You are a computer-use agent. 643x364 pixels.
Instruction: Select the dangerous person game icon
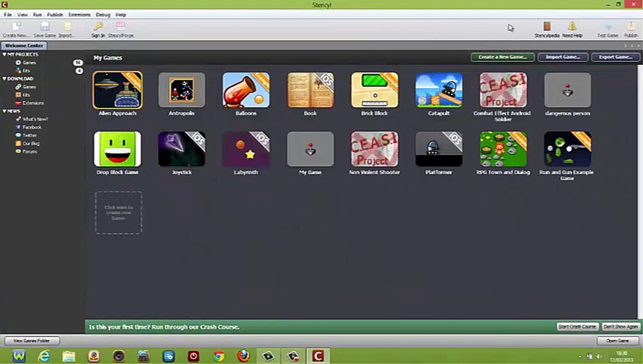pos(568,90)
